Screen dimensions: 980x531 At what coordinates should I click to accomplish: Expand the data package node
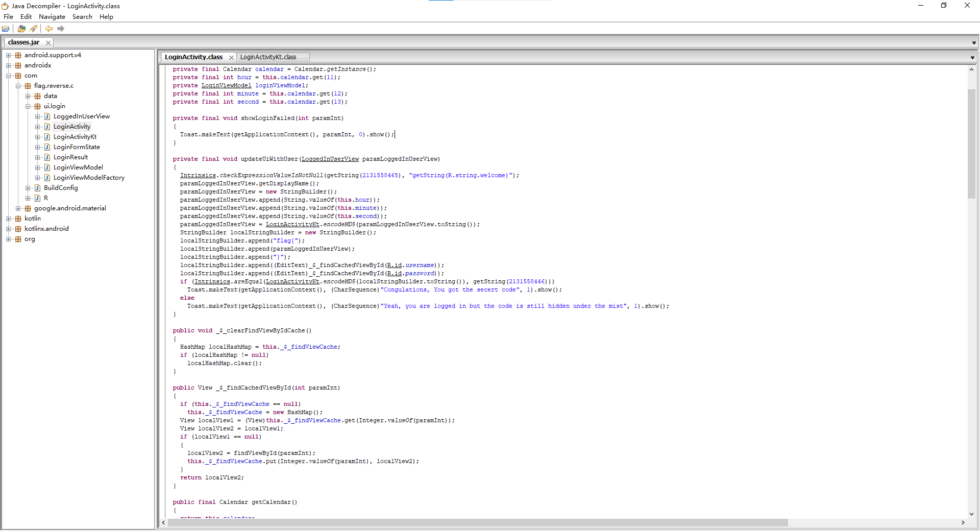(x=28, y=96)
